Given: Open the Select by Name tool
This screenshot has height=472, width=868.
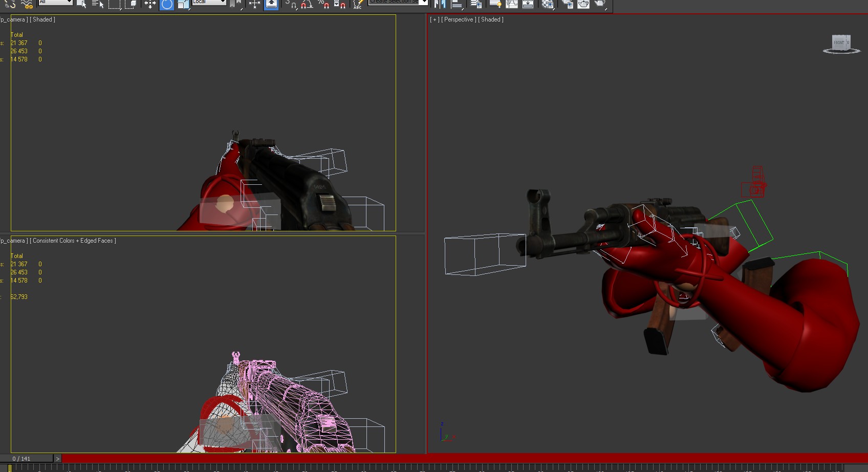Looking at the screenshot, I should click(x=98, y=4).
